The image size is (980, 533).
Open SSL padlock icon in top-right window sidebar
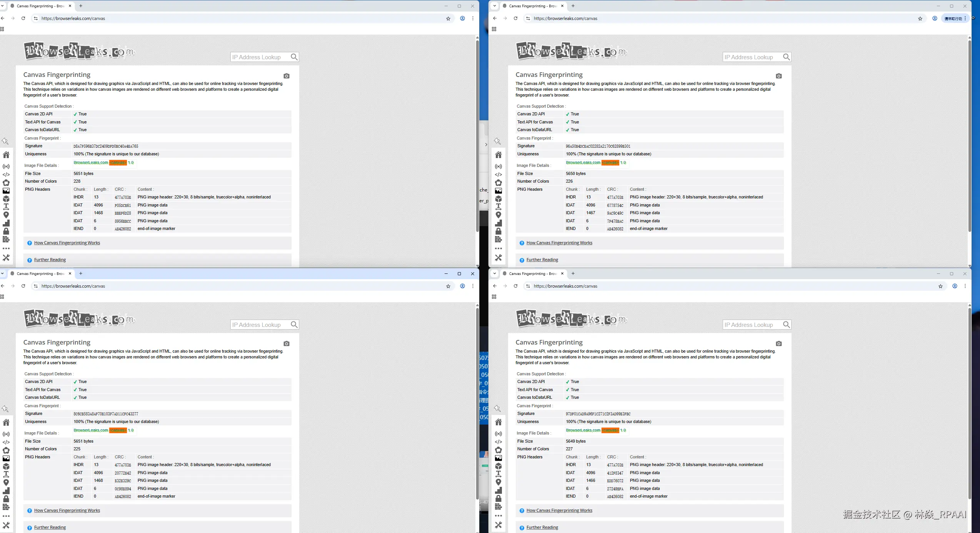tap(498, 231)
